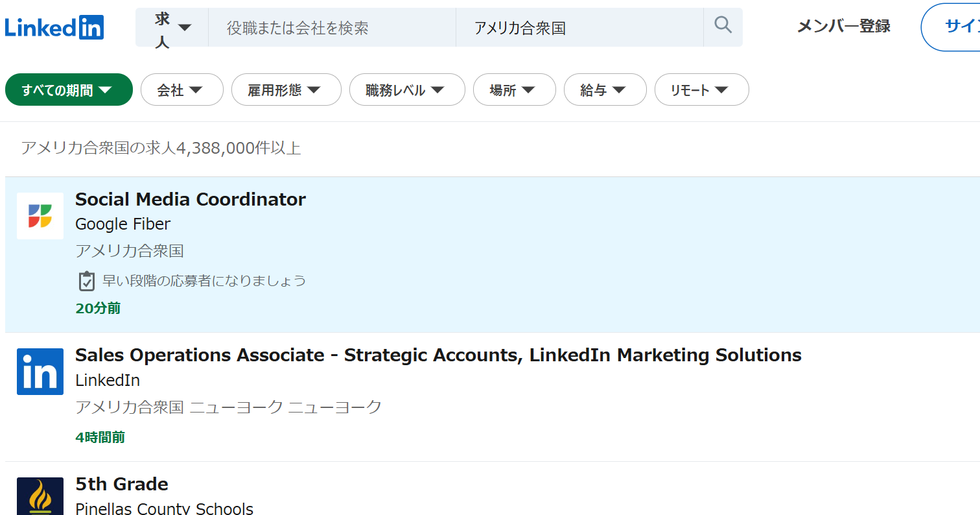The height and width of the screenshot is (515, 980).
Task: Click the clipboard early applicant icon
Action: (86, 281)
